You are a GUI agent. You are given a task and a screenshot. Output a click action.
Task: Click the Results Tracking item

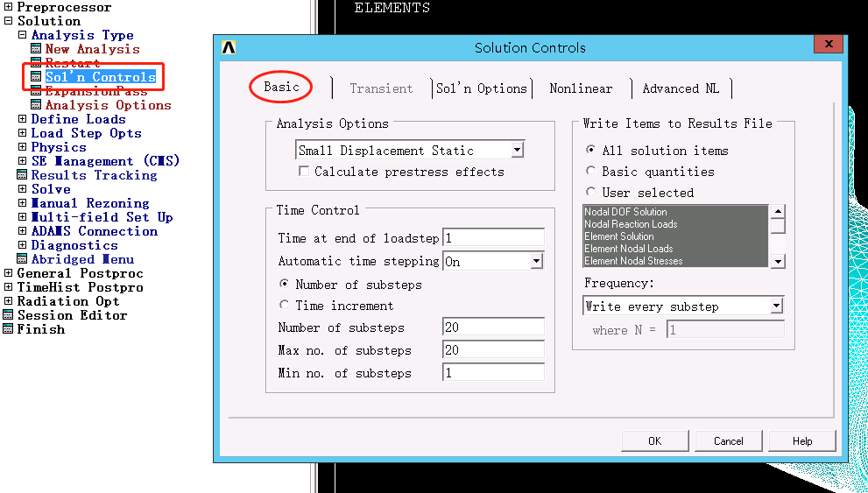tap(94, 175)
